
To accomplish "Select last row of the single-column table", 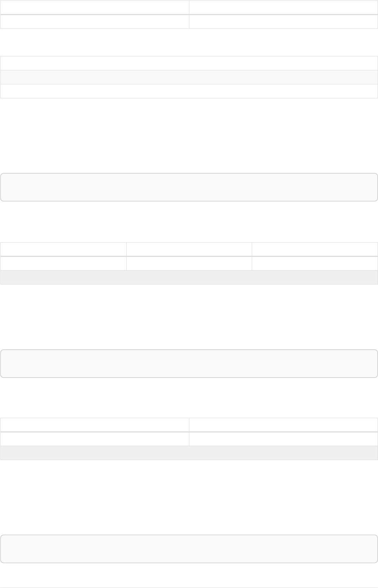I will (189, 91).
